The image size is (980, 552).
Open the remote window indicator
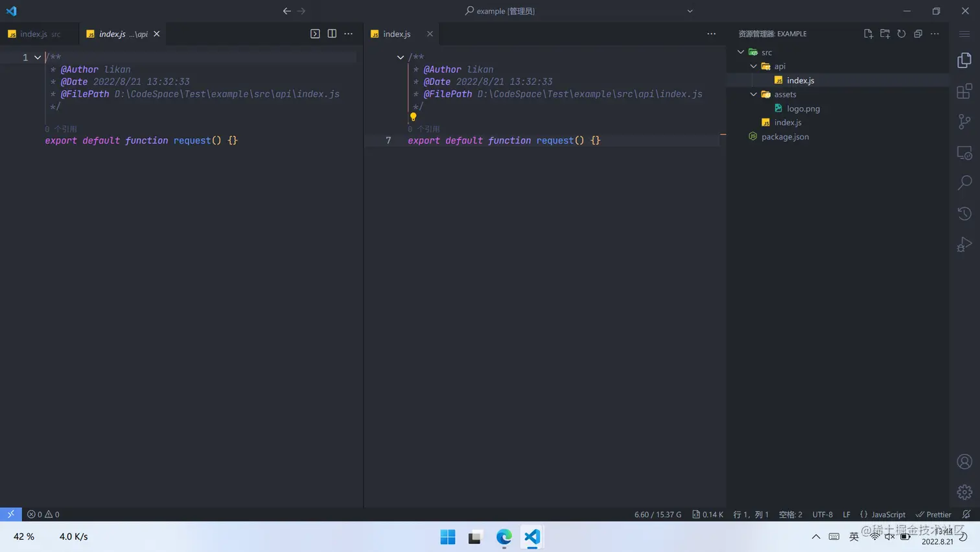pyautogui.click(x=11, y=514)
